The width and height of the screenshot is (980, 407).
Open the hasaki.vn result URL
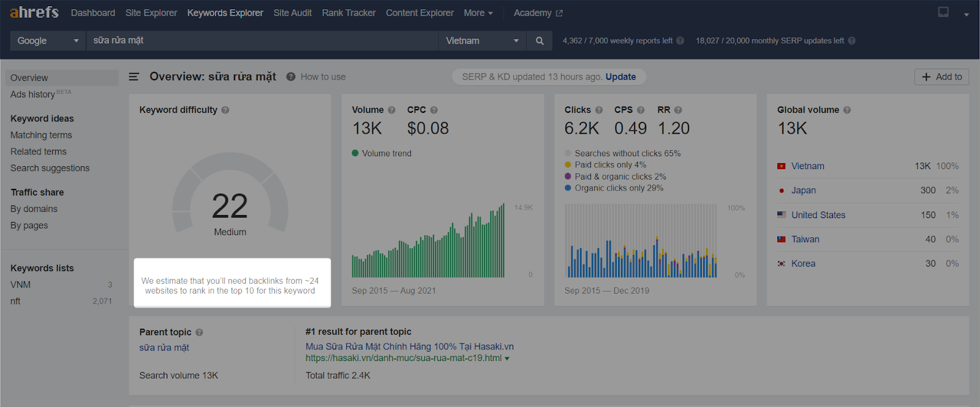(404, 358)
